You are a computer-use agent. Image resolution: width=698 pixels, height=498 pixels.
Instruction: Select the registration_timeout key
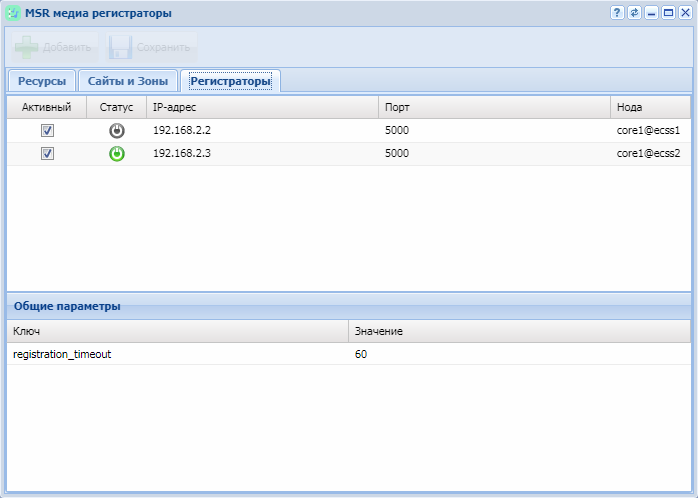pyautogui.click(x=62, y=354)
